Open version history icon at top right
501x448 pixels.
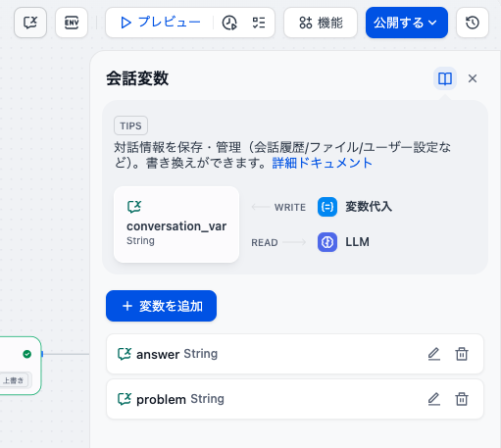(473, 23)
